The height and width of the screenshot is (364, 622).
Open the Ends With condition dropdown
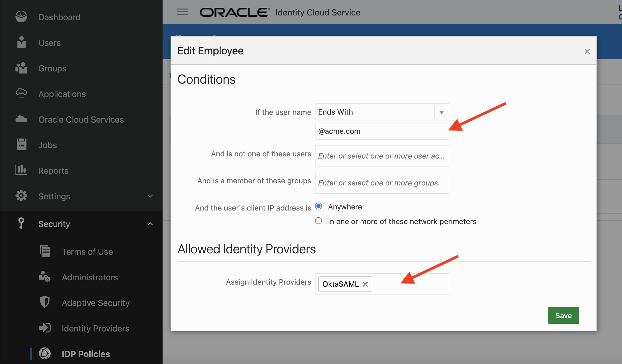click(441, 112)
